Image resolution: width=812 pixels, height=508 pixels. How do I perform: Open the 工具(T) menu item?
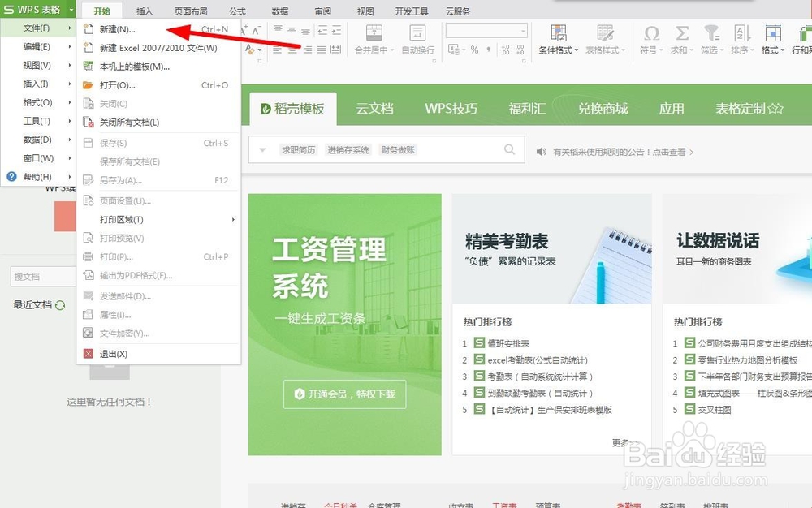click(38, 121)
